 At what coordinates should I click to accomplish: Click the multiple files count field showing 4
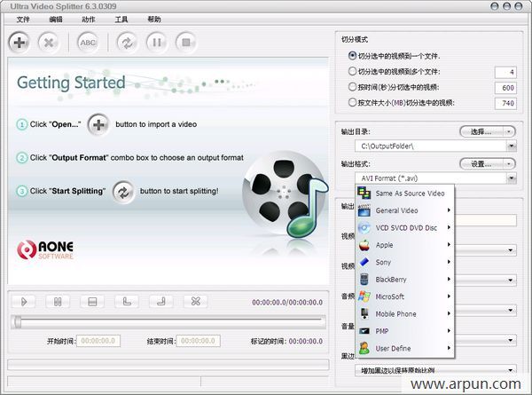[505, 72]
